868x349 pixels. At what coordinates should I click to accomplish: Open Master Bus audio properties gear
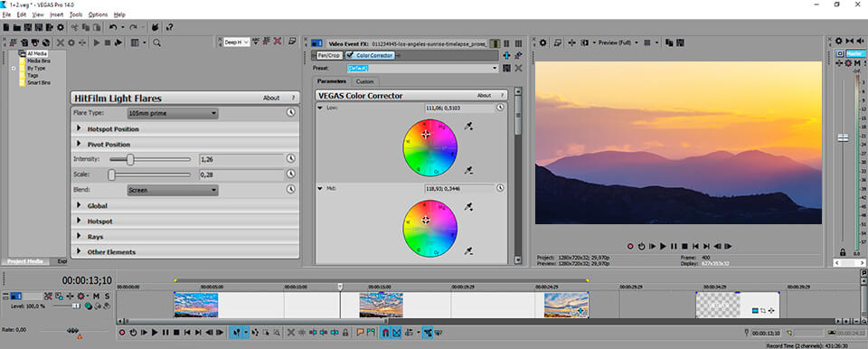pos(839,41)
